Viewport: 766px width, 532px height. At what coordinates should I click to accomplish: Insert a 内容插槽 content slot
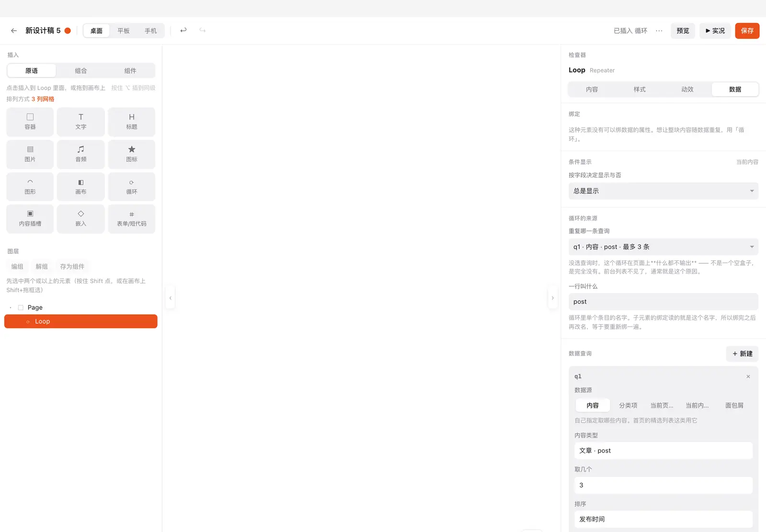point(30,219)
